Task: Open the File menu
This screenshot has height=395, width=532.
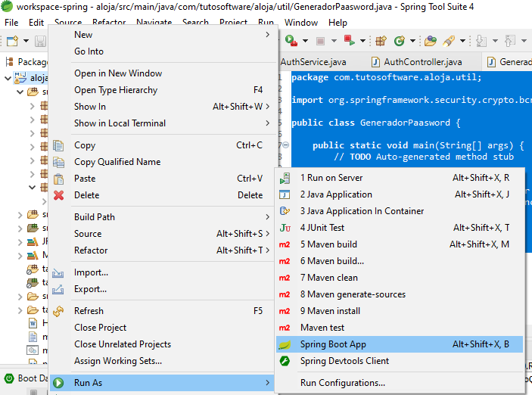Action: [11, 23]
